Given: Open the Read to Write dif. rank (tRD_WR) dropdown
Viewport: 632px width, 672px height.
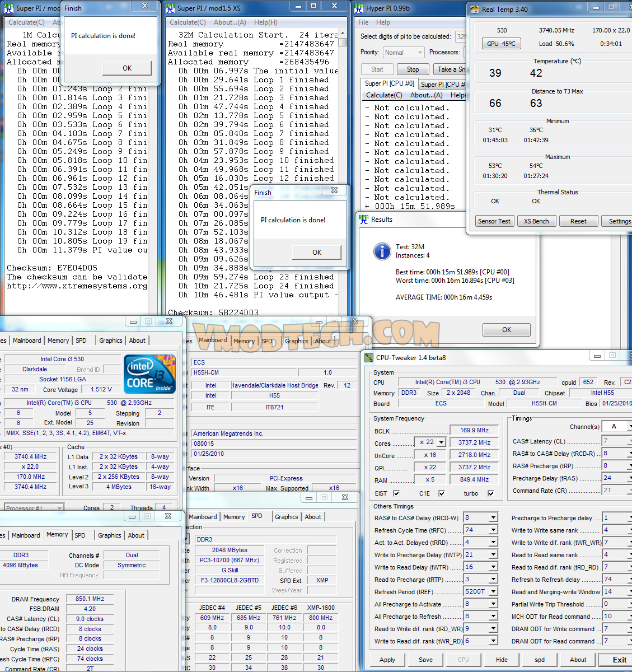Looking at the screenshot, I should tap(493, 629).
